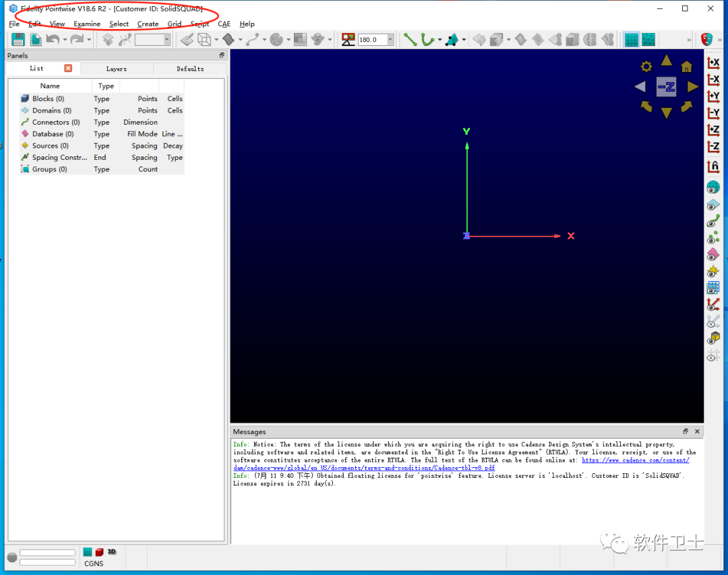Rotate view using the right arrow

tap(693, 86)
